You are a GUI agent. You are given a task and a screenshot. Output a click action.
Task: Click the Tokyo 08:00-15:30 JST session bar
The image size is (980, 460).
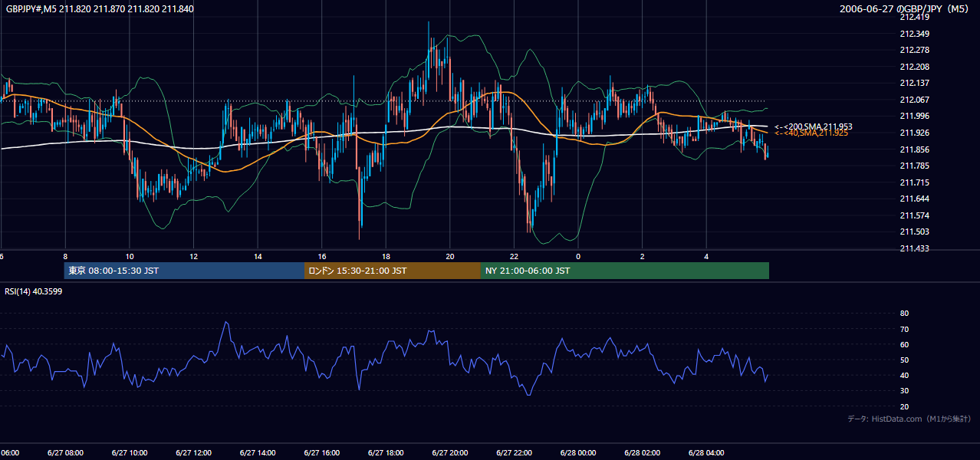[x=185, y=271]
